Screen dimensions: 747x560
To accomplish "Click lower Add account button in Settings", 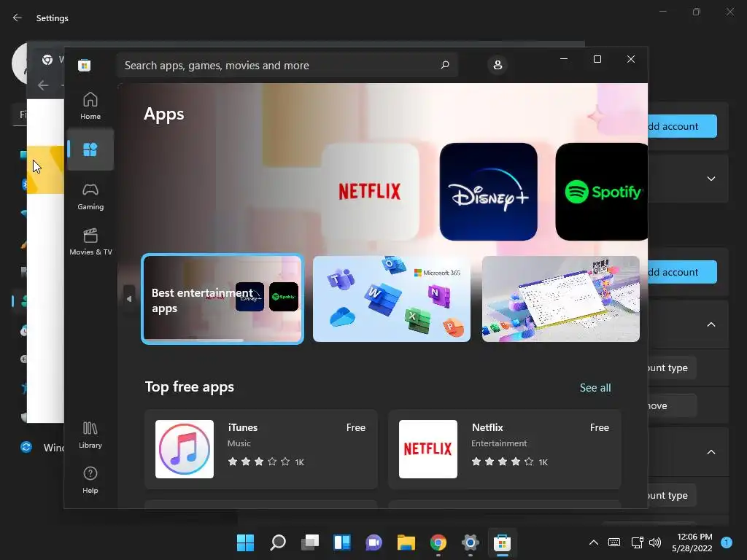I will [x=682, y=272].
